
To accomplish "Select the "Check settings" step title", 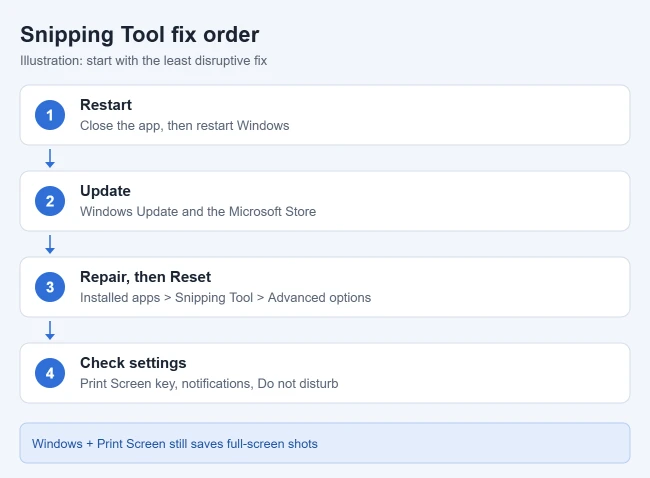I will tap(133, 363).
